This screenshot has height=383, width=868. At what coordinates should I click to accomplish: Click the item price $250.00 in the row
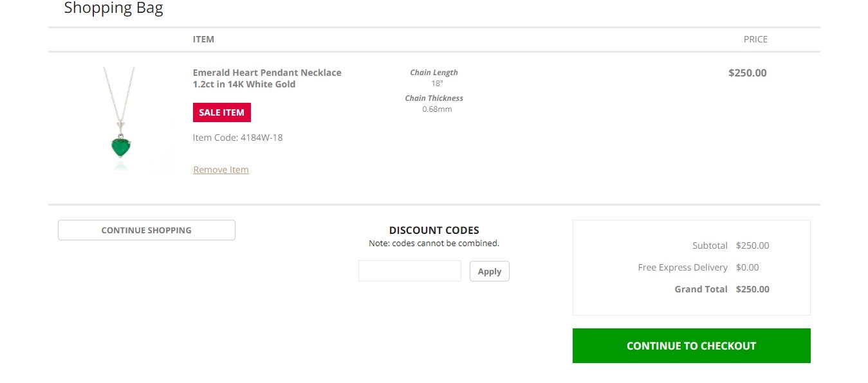coord(748,73)
